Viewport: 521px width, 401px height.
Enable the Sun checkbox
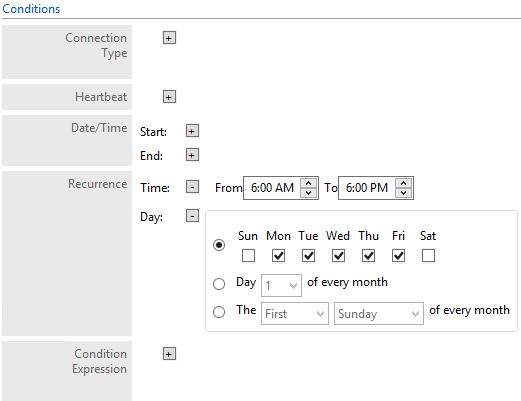248,256
